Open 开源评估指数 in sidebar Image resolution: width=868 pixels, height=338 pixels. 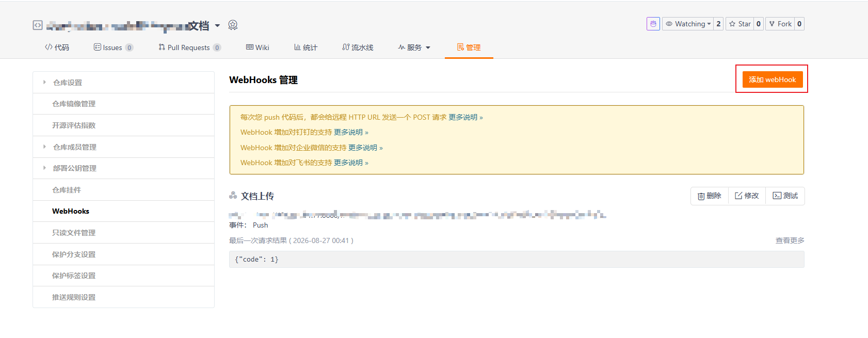tap(123, 125)
